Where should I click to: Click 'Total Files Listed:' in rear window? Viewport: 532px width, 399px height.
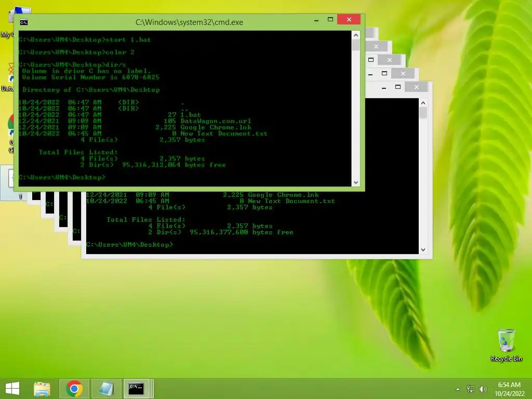[146, 220]
